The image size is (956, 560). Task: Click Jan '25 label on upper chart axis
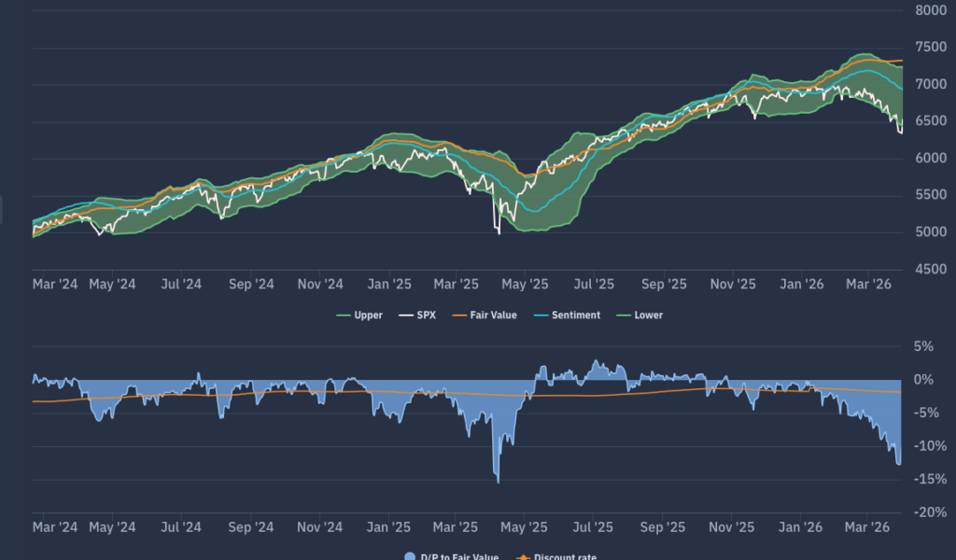click(389, 284)
